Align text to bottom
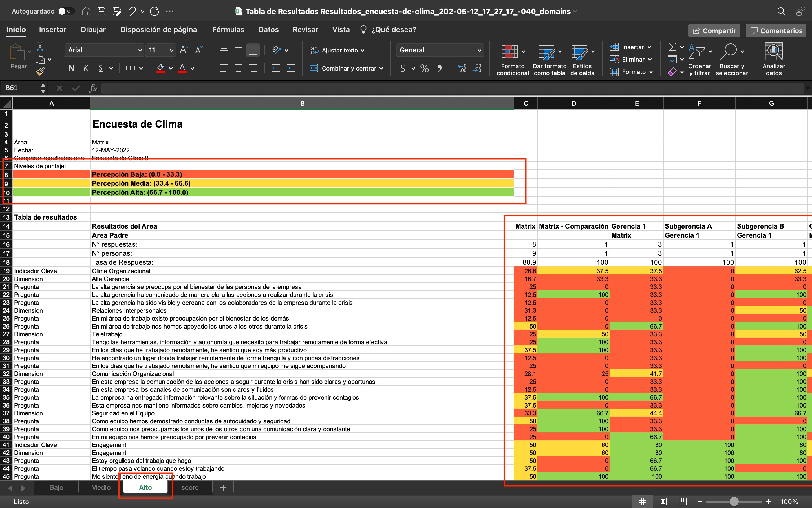 253,50
